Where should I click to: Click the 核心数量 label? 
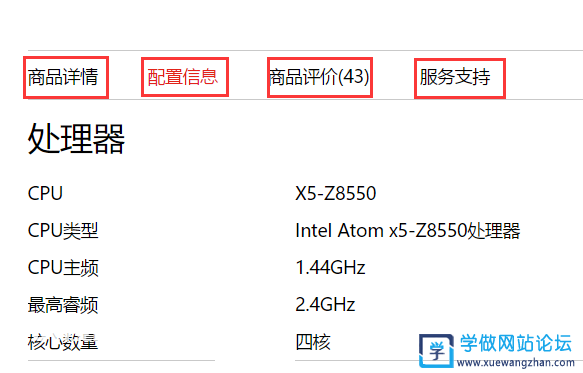click(63, 342)
